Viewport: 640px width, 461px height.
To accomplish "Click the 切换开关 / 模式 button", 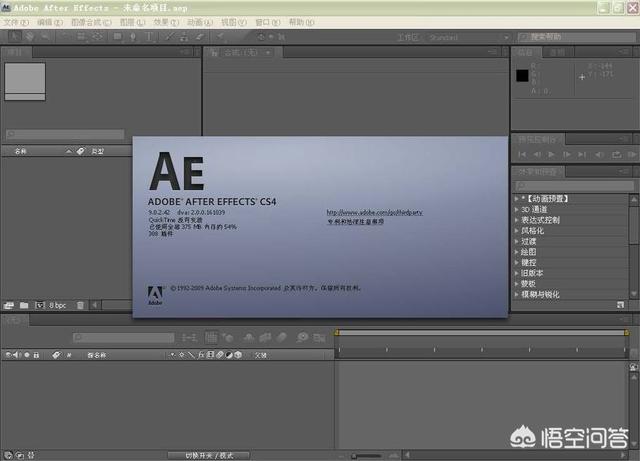I will click(209, 455).
